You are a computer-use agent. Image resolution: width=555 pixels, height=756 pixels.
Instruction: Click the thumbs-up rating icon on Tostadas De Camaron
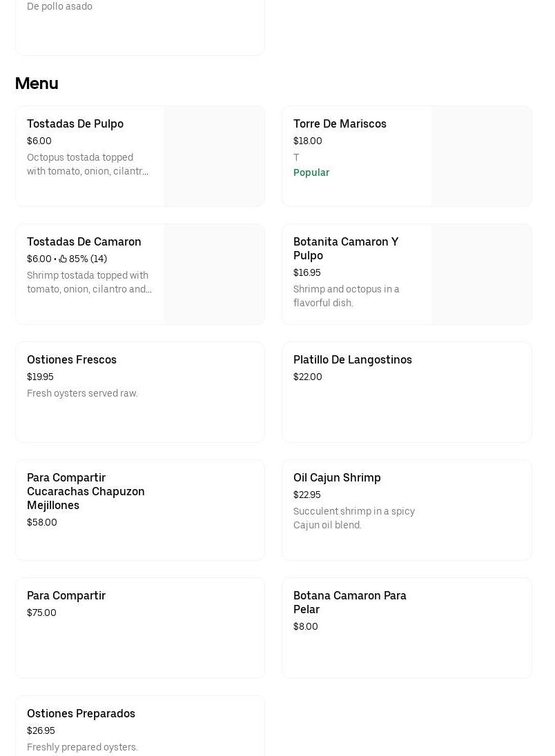[x=63, y=259]
